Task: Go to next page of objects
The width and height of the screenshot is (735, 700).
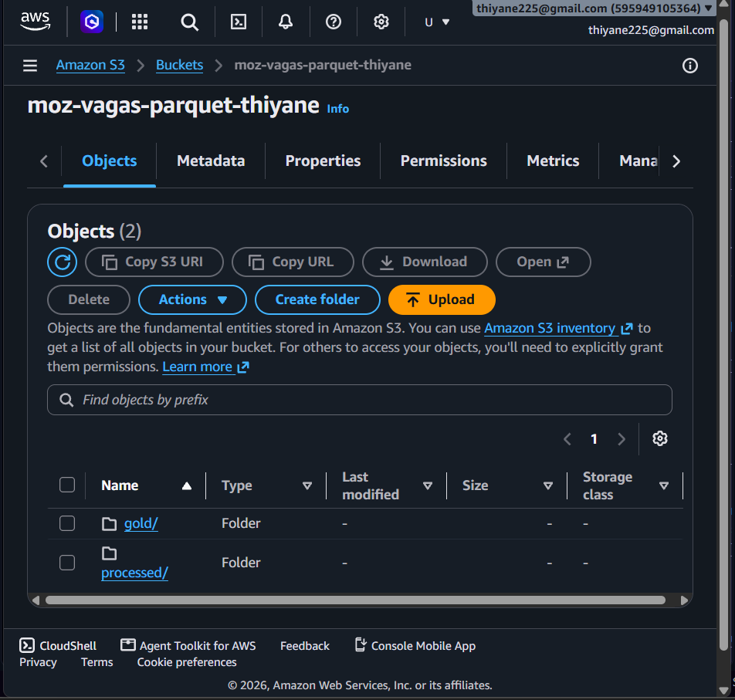Action: [622, 439]
